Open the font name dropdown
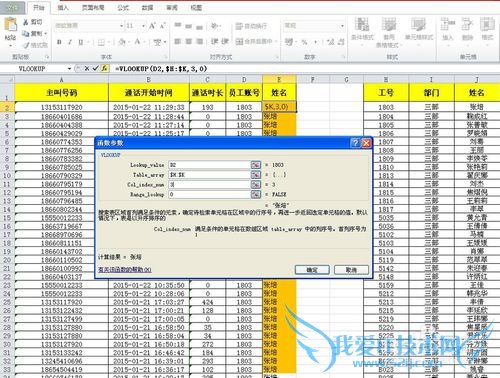This screenshot has height=378, width=500. coord(121,26)
